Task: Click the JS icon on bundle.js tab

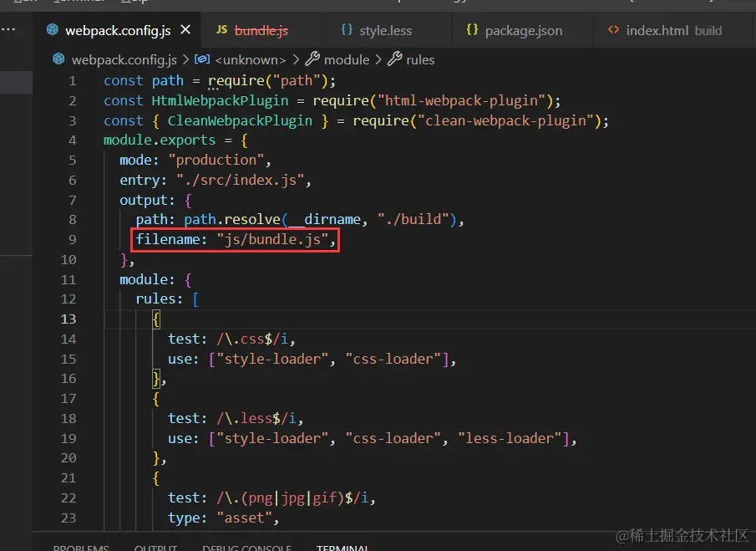Action: click(x=221, y=30)
